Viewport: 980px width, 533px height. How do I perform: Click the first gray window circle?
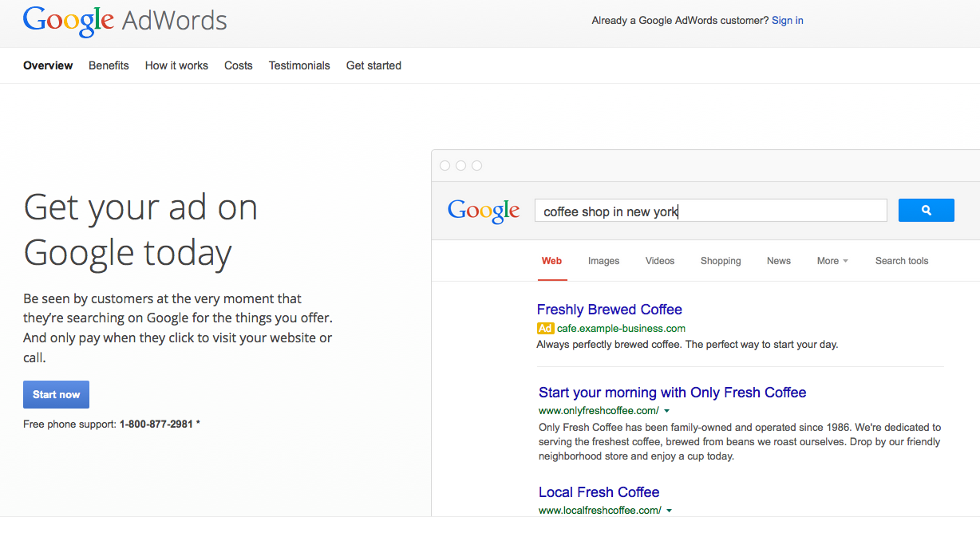tap(445, 166)
